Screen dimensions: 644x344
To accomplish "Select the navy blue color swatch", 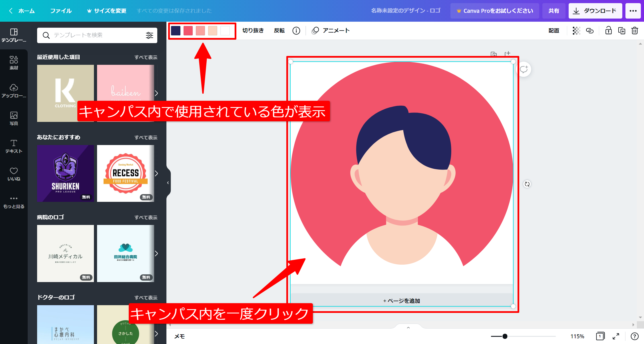I will tap(176, 31).
